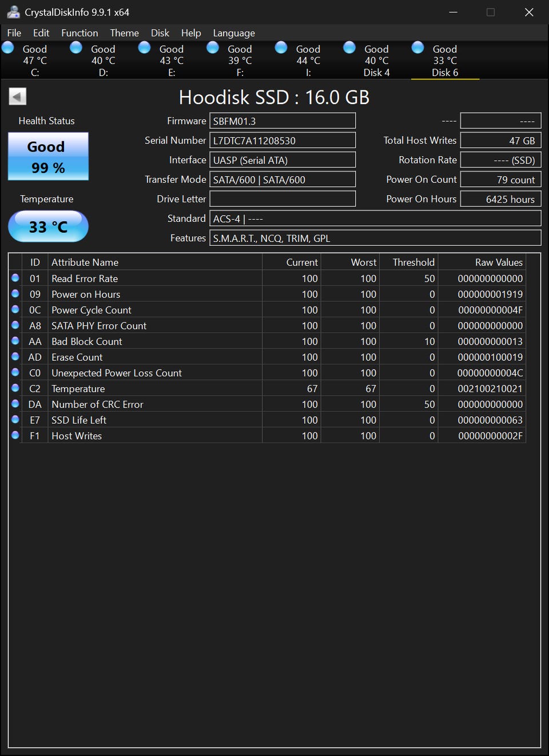Click status dot for SSD Life Left
The width and height of the screenshot is (549, 756).
[x=15, y=420]
